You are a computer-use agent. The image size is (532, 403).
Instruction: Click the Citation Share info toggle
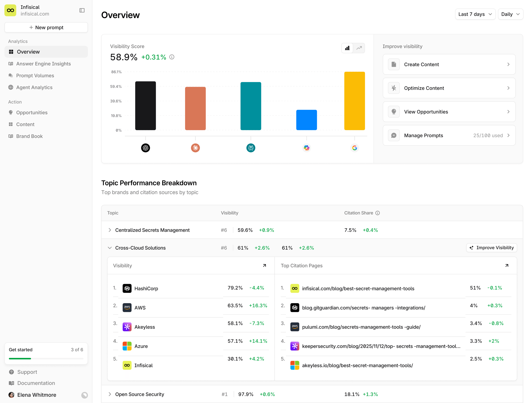pyautogui.click(x=377, y=213)
